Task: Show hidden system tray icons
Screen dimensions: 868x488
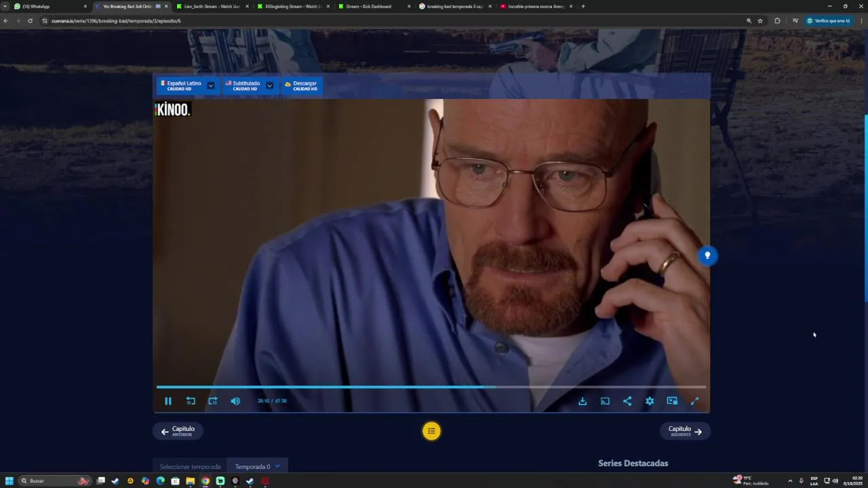Action: coord(790,481)
